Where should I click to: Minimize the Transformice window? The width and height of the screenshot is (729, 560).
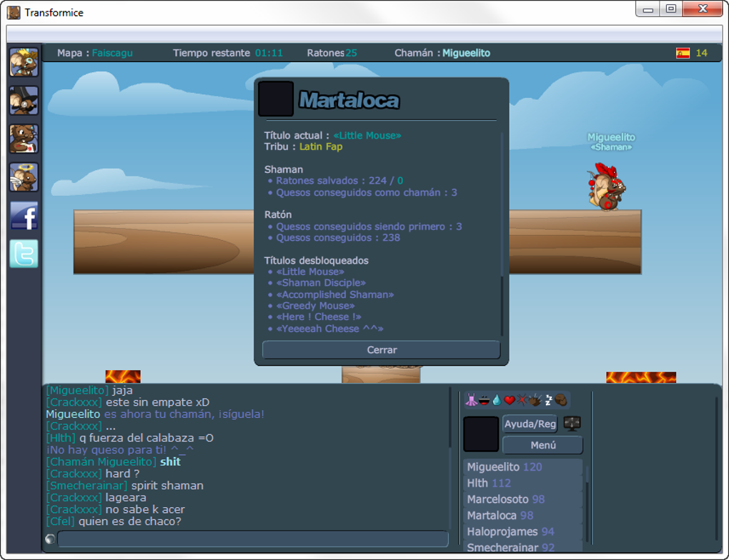tap(648, 9)
